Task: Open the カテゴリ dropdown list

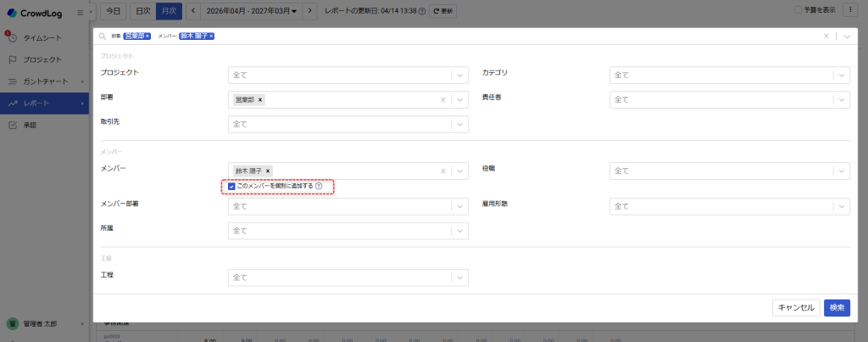Action: point(841,76)
